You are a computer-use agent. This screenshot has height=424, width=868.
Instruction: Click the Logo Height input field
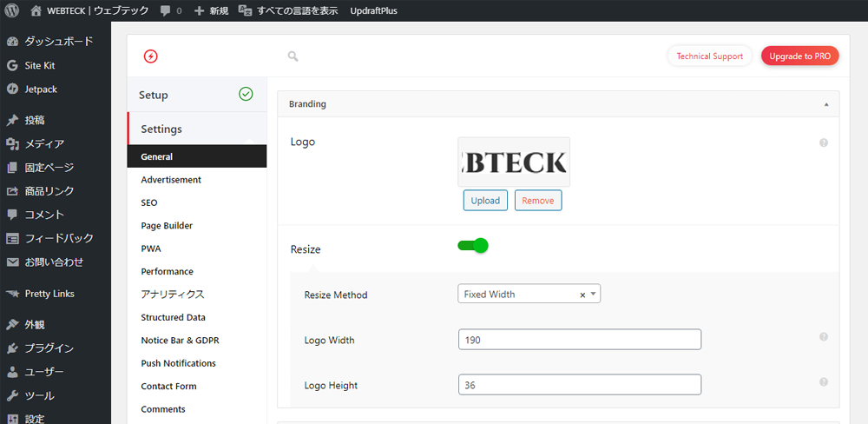[x=580, y=385]
